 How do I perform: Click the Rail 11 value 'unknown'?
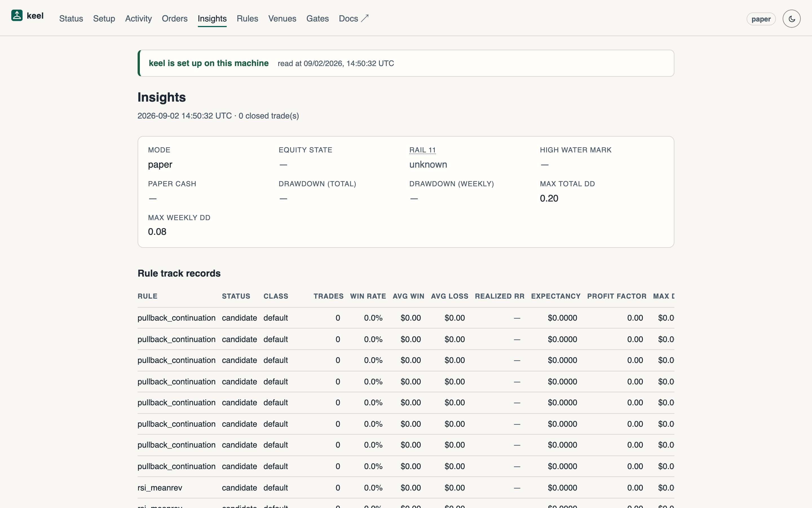click(428, 165)
